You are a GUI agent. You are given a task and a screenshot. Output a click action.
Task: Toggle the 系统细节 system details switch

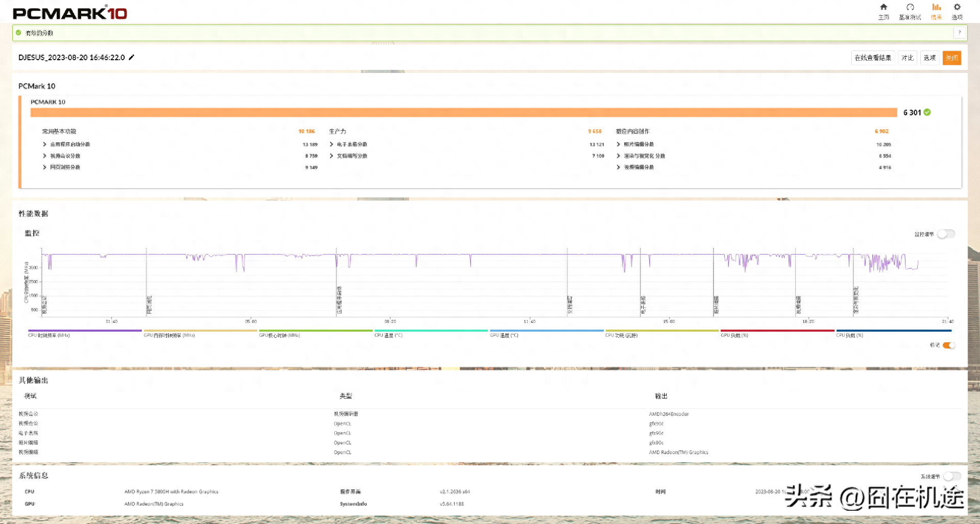[x=951, y=476]
